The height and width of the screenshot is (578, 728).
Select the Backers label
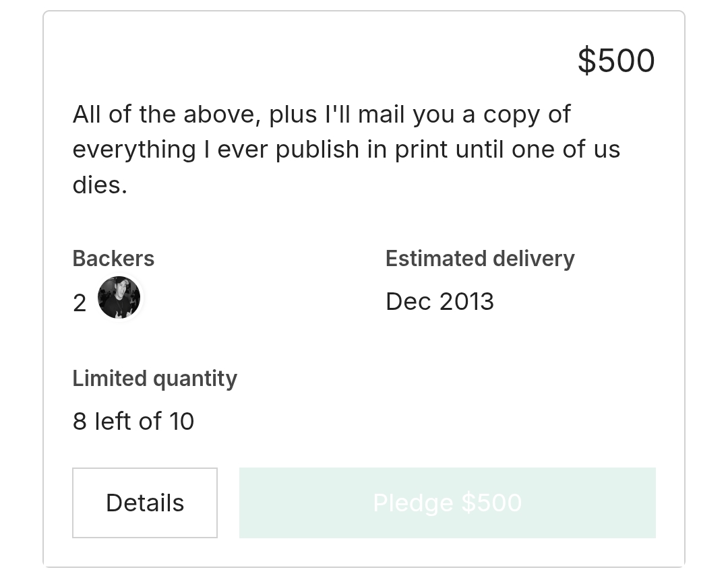coord(113,259)
